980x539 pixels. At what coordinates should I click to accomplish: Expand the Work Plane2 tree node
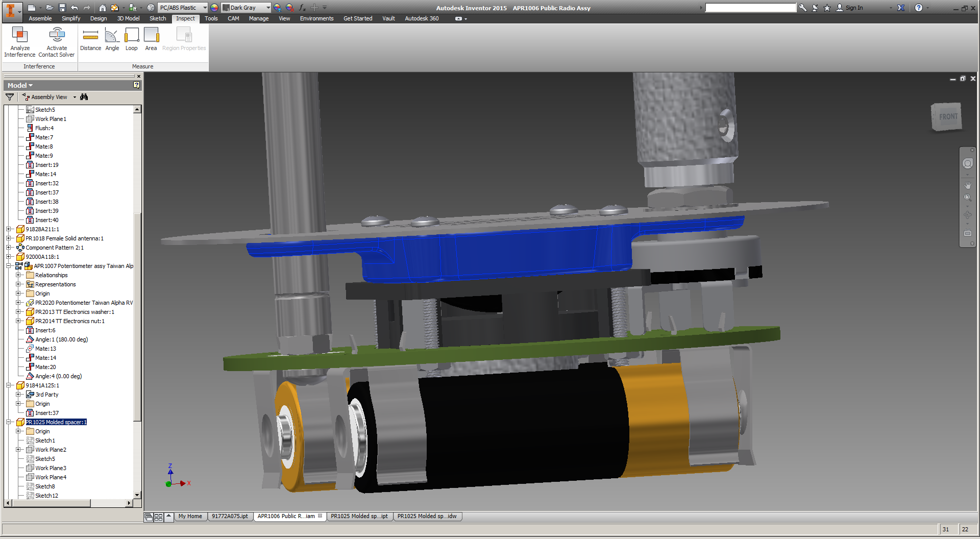click(x=18, y=450)
